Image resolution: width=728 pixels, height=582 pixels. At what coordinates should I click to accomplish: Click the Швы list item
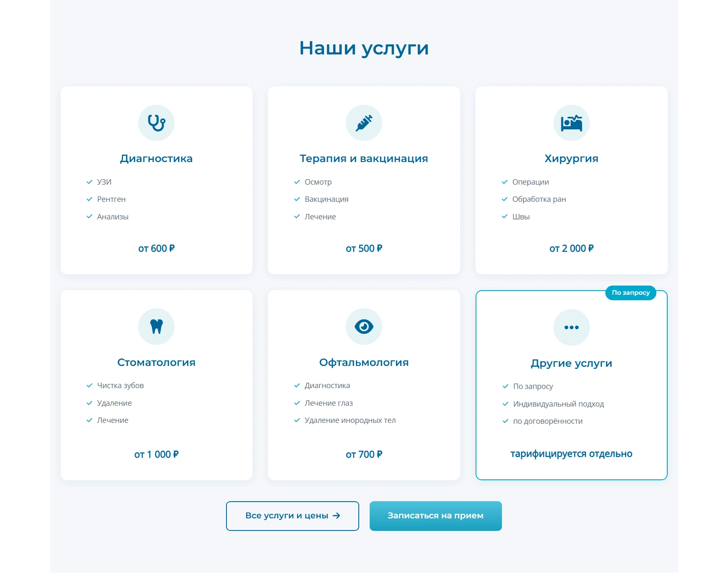(521, 217)
